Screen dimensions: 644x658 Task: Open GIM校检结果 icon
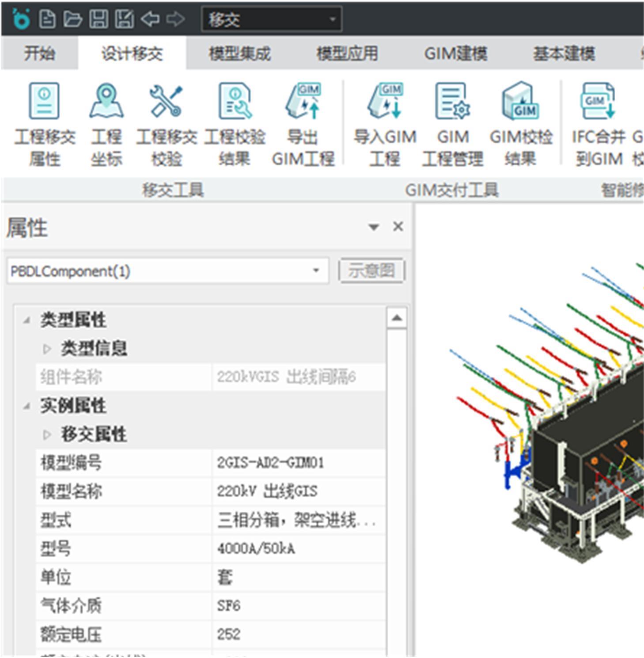pyautogui.click(x=520, y=102)
